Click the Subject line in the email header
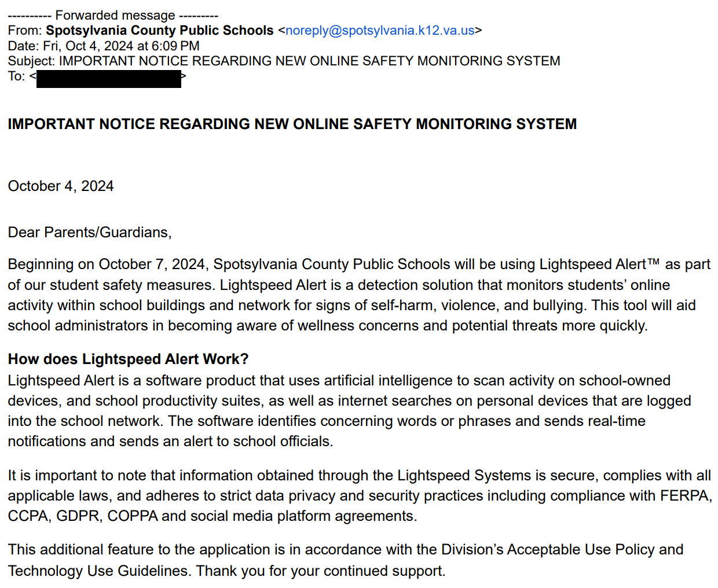The image size is (718, 588). 284,61
